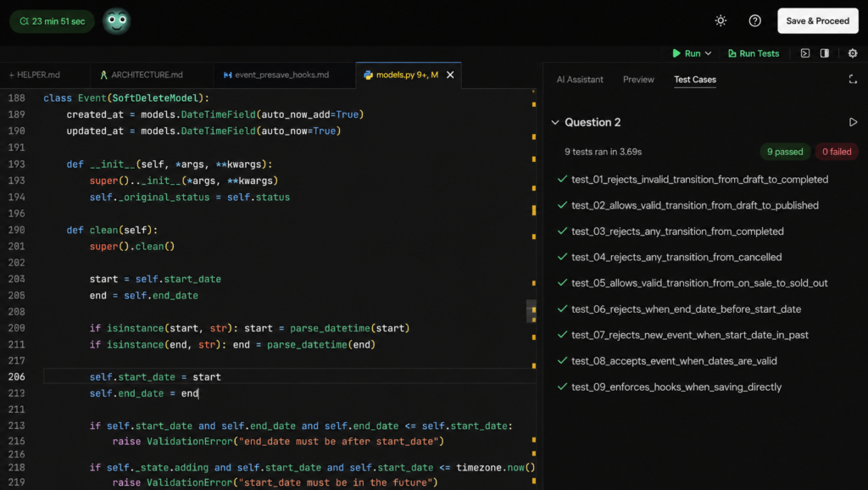
Task: Click the 'start = self.start_date' line
Action: pyautogui.click(x=155, y=279)
